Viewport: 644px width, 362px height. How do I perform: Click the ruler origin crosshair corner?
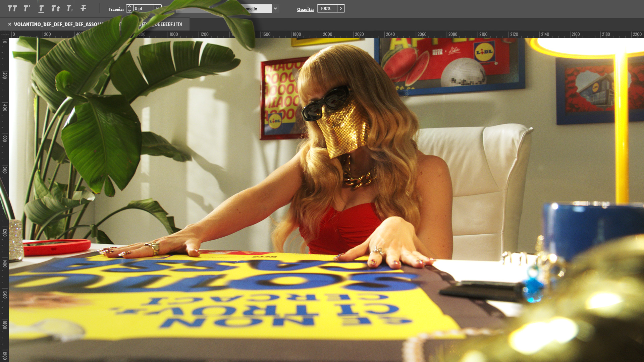coord(5,34)
